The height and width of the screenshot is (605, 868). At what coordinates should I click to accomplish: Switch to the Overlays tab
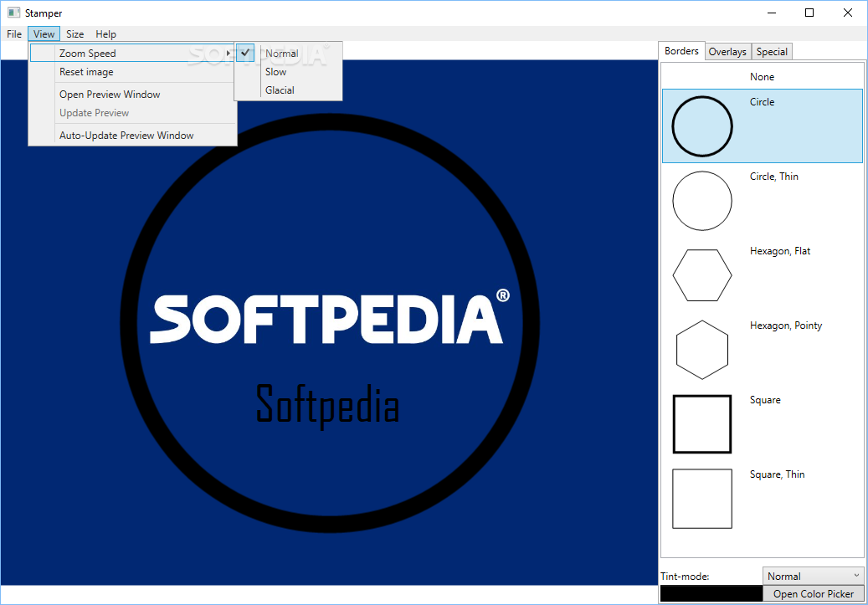[x=727, y=52]
